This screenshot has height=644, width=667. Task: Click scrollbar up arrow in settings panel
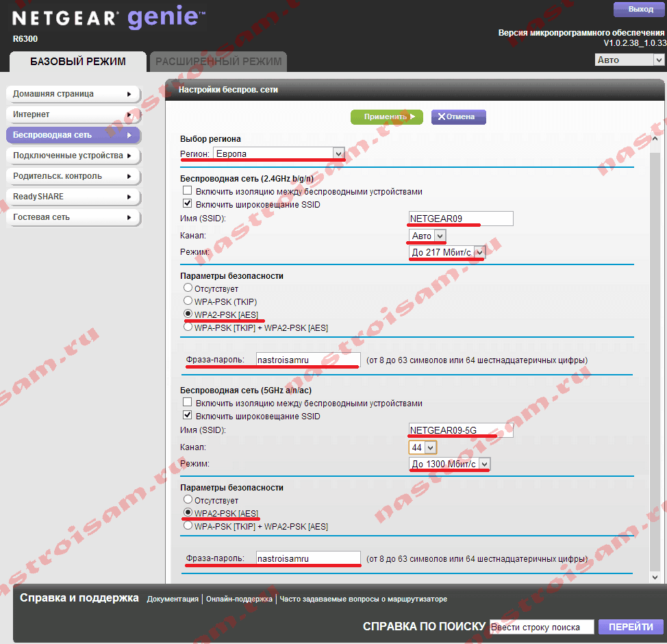[655, 138]
